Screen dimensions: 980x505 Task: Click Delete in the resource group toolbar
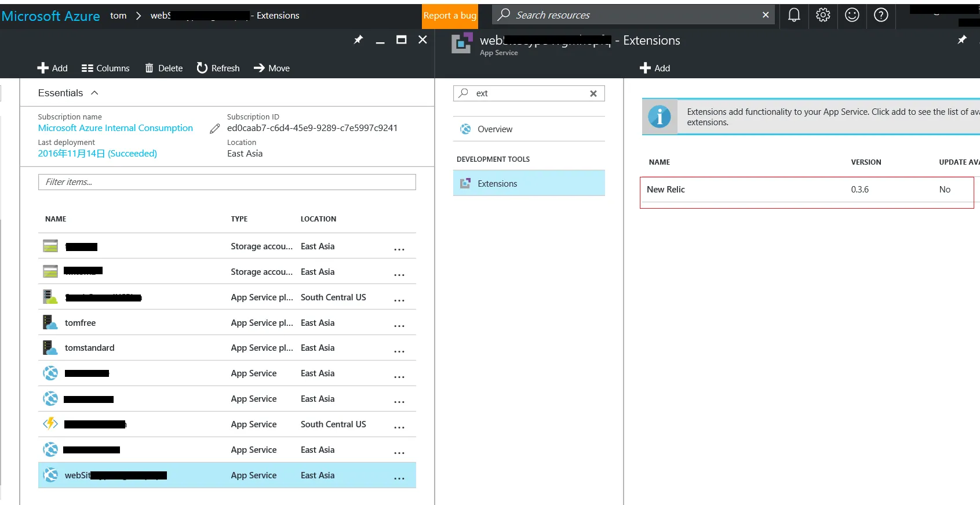(x=163, y=68)
